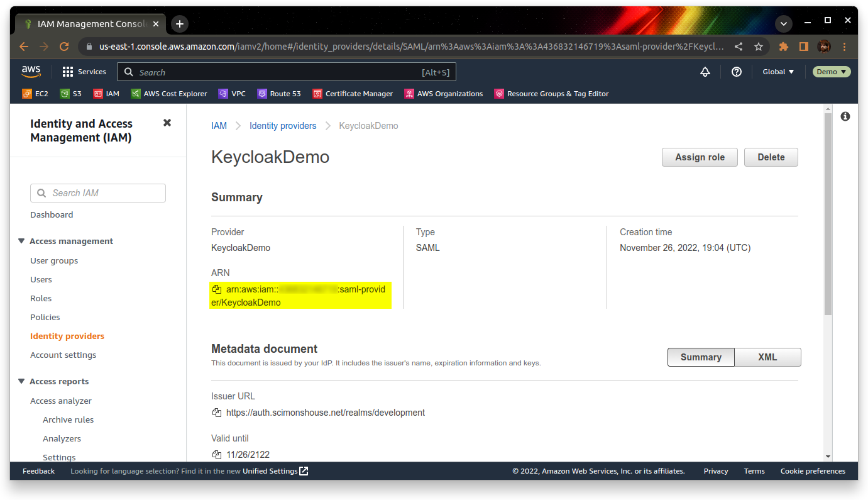
Task: Open Analyzers in sidebar
Action: coord(62,438)
